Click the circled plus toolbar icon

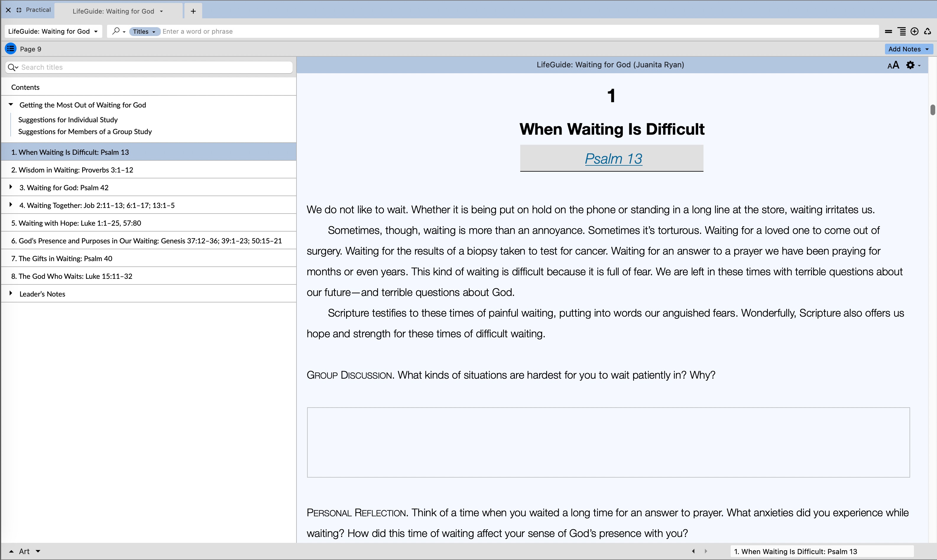point(914,32)
